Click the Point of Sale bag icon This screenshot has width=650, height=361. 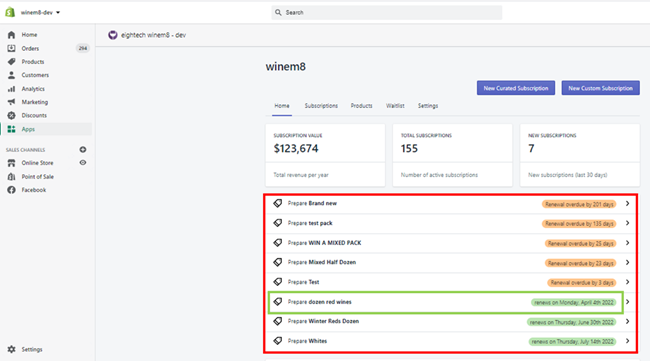coord(11,177)
